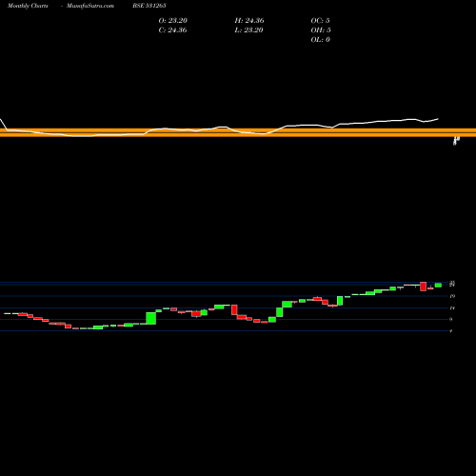This screenshot has width=476, height=476.
Task: Click the close value "C: 24.36"
Action: point(172,30)
